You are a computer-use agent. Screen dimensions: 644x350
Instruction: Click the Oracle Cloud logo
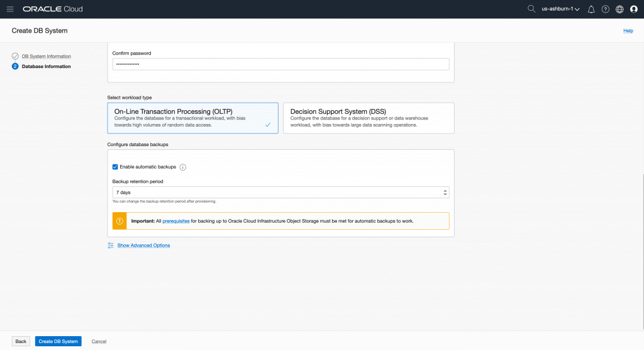pyautogui.click(x=52, y=9)
